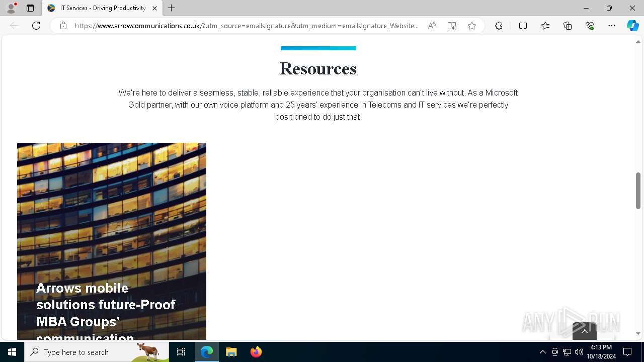Toggle split screen view

[x=523, y=26]
